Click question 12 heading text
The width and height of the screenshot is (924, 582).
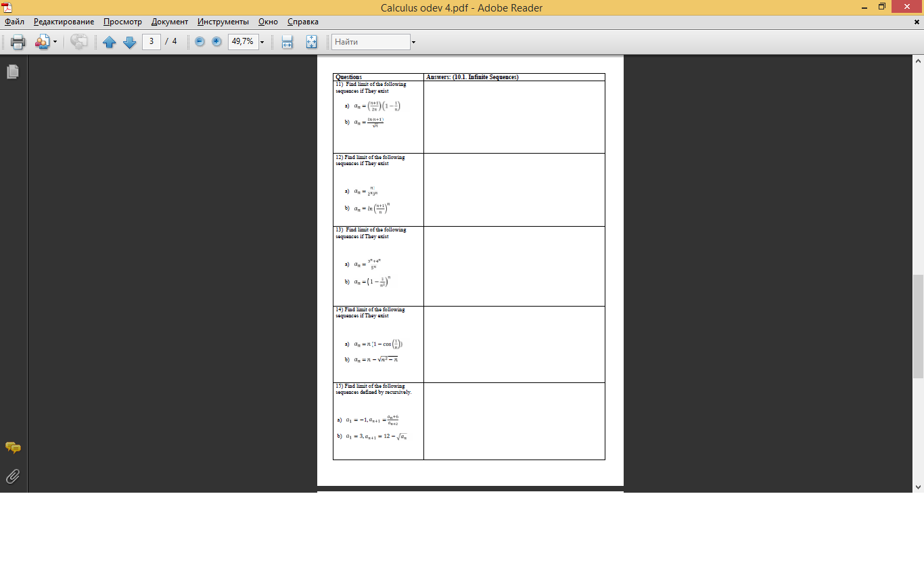(370, 160)
